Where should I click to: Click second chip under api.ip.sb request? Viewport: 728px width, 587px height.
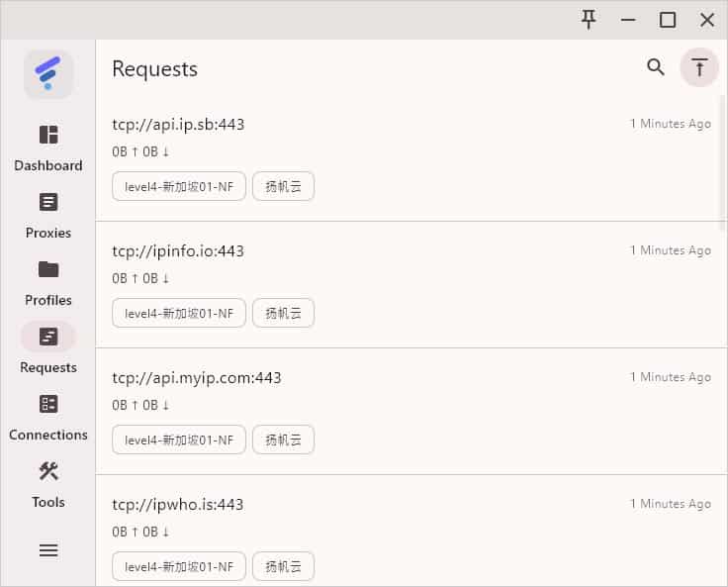pyautogui.click(x=283, y=186)
